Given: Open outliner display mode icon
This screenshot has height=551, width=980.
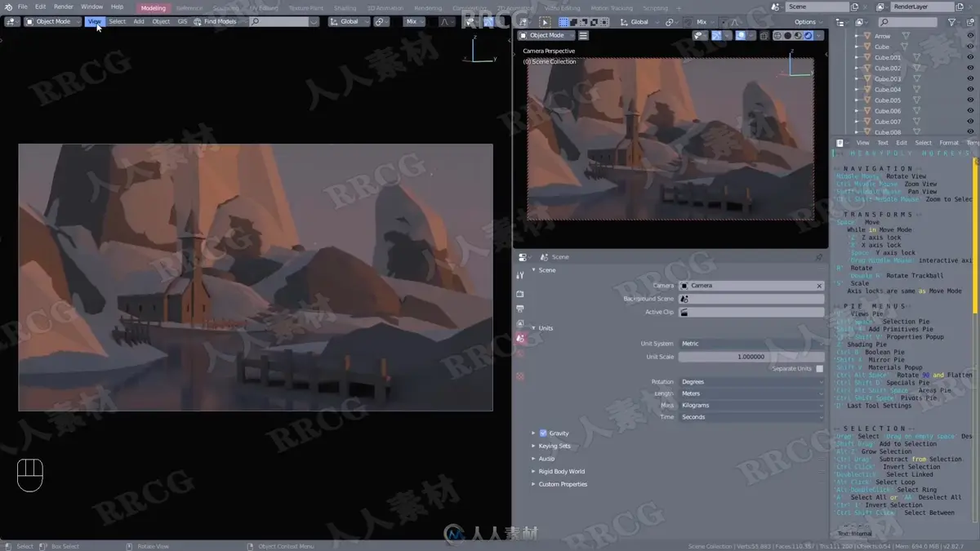Looking at the screenshot, I should coord(861,22).
